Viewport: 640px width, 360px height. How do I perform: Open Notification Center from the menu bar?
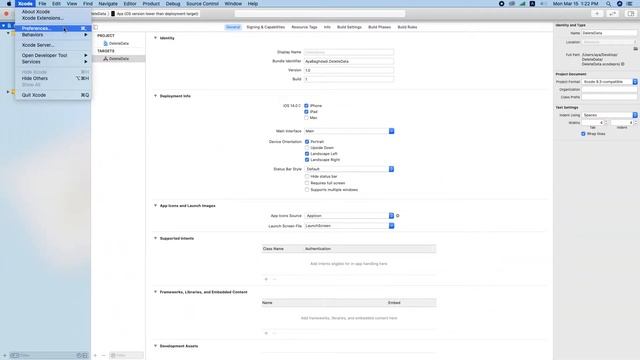coord(629,4)
